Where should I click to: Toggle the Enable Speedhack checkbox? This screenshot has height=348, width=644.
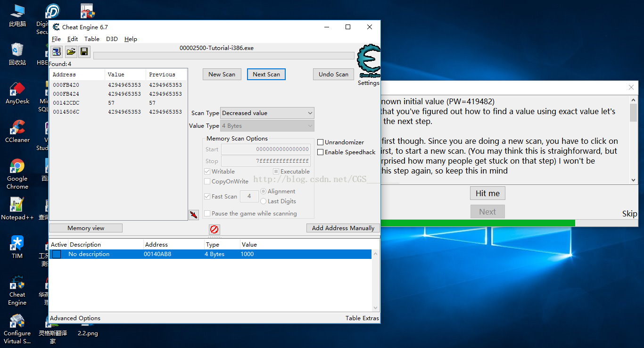(x=321, y=152)
